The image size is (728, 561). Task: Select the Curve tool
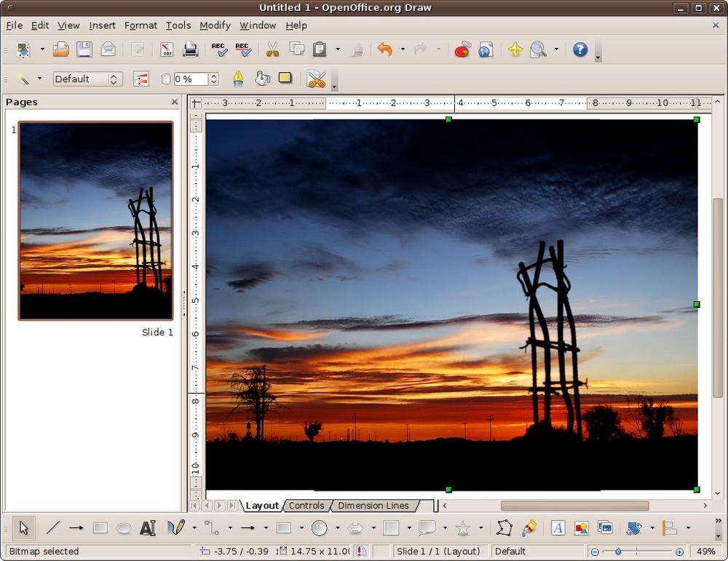[x=176, y=528]
